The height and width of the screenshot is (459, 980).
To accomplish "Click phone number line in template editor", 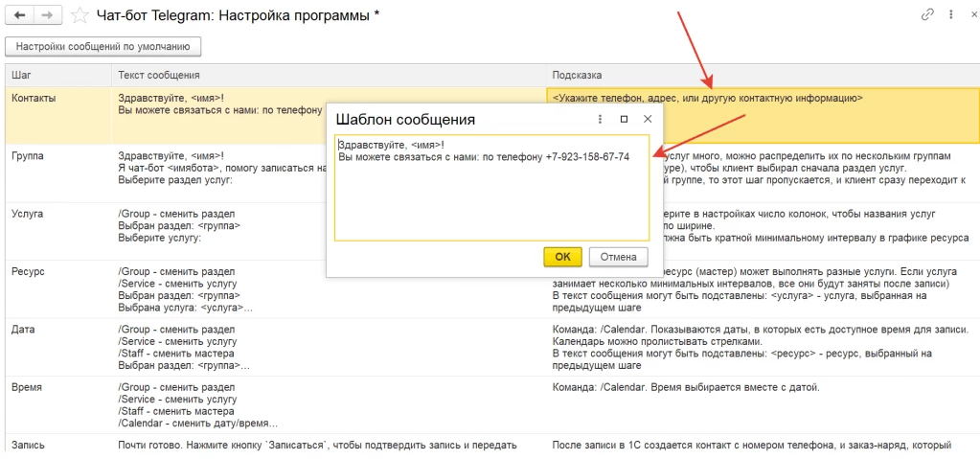I will point(484,157).
